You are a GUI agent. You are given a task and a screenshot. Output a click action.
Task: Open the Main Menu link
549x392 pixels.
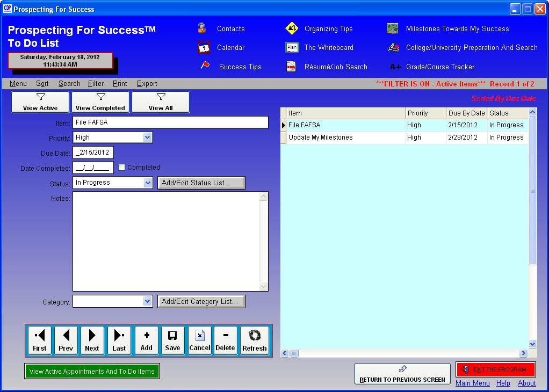[473, 383]
